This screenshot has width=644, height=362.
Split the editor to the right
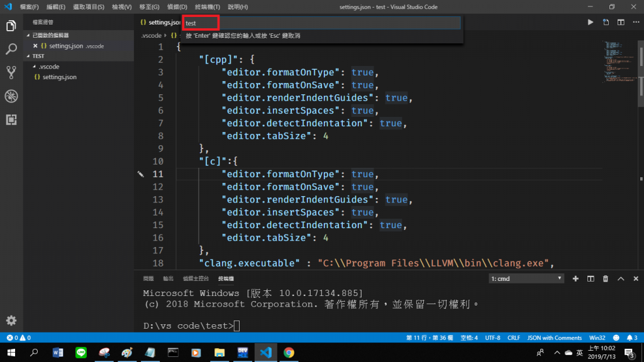click(x=621, y=22)
